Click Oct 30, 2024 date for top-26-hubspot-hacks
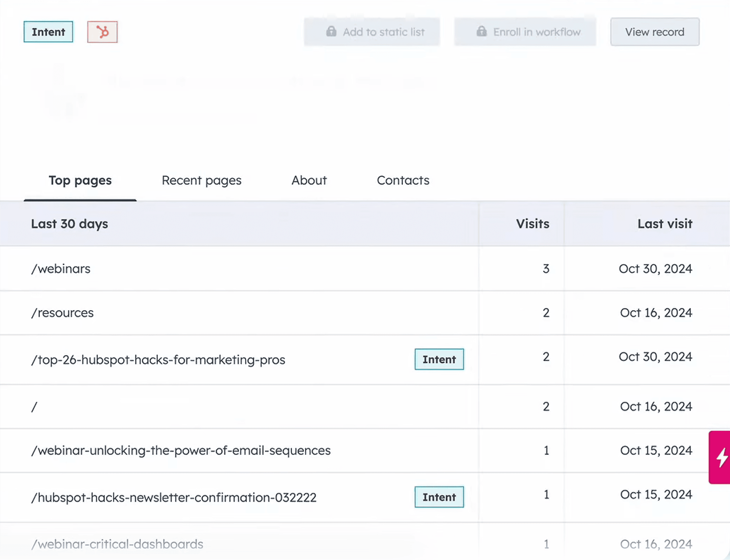Viewport: 730px width, 560px height. click(x=655, y=357)
